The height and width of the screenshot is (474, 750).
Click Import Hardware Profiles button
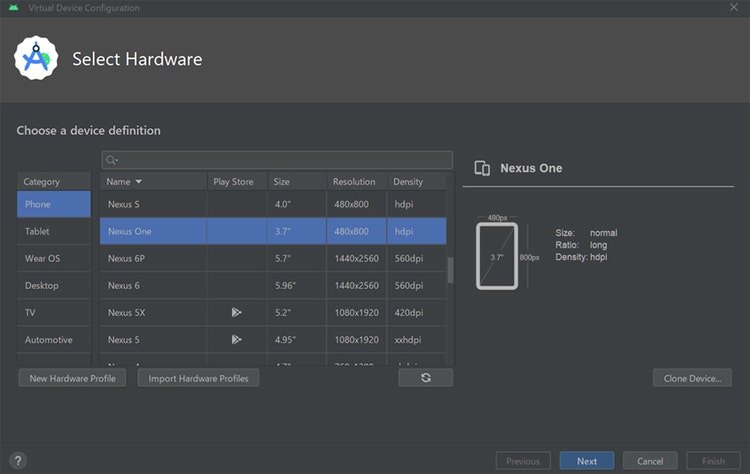point(199,378)
